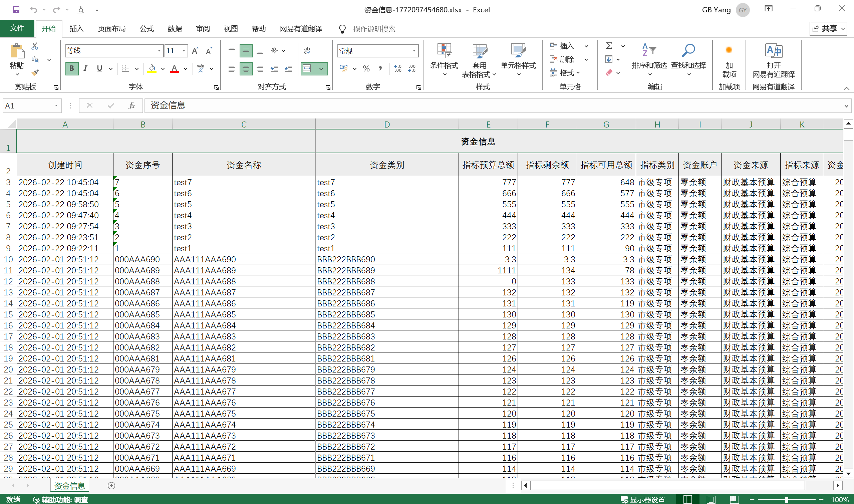Toggle middle vertical alignment
The width and height of the screenshot is (854, 504).
point(246,51)
